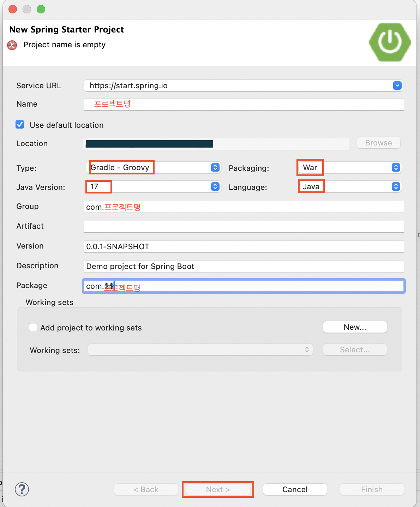Click the Browse location button
The width and height of the screenshot is (420, 507).
pos(379,143)
